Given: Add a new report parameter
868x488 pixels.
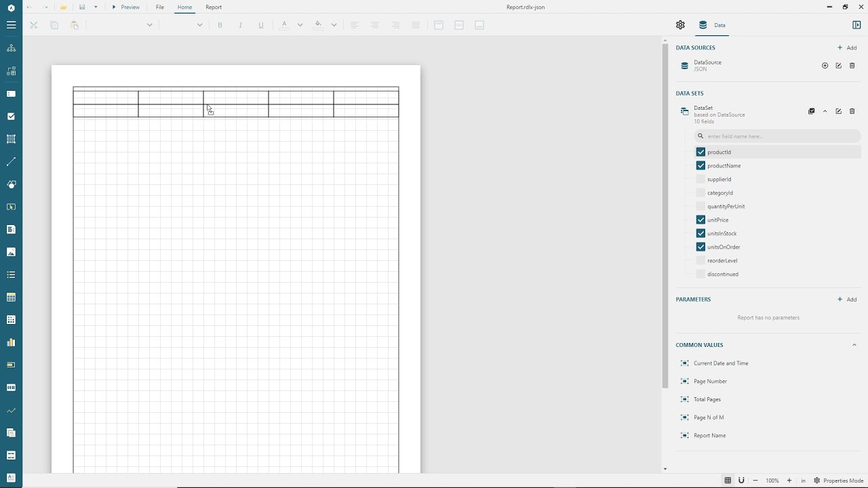Looking at the screenshot, I should pos(847,299).
